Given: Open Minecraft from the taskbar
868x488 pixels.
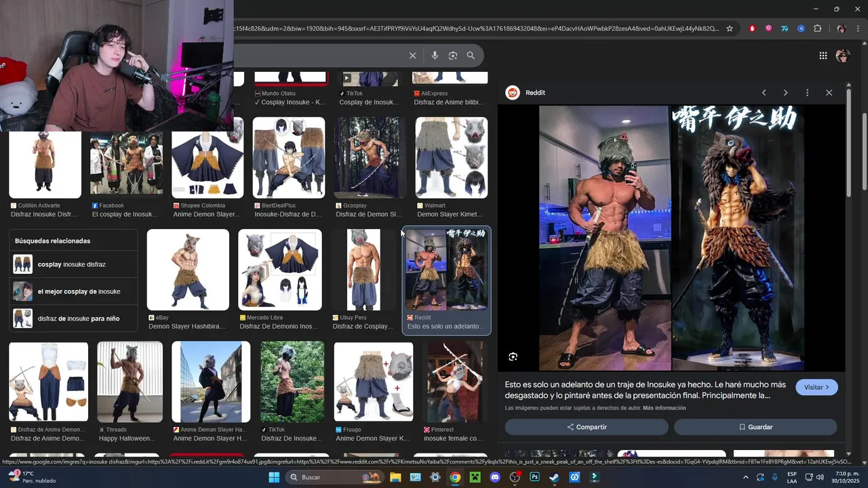Looking at the screenshot, I should click(475, 477).
